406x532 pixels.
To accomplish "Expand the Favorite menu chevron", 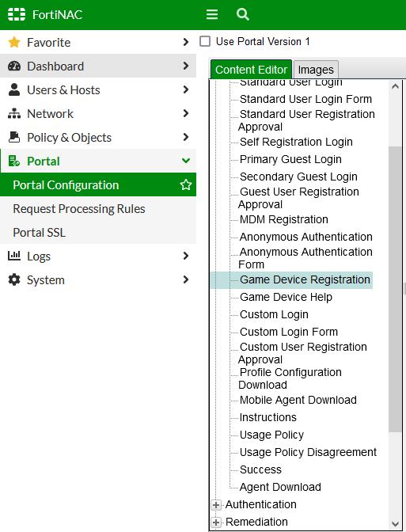I will click(185, 42).
